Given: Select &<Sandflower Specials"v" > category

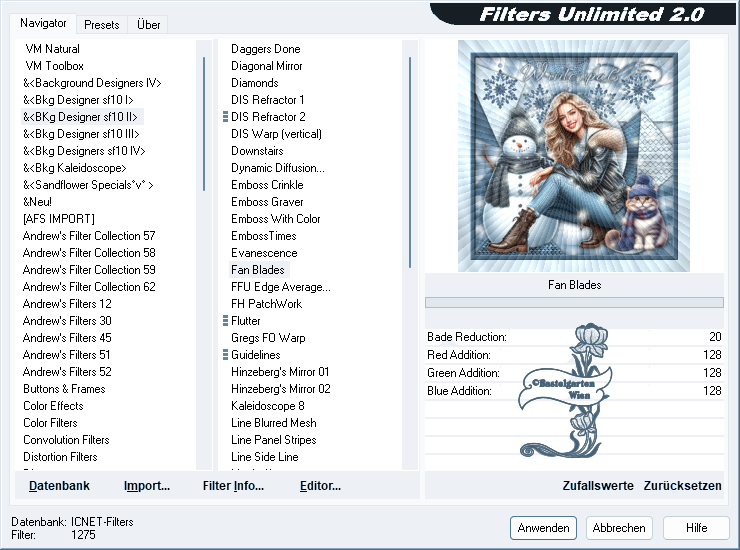Looking at the screenshot, I should click(88, 185).
